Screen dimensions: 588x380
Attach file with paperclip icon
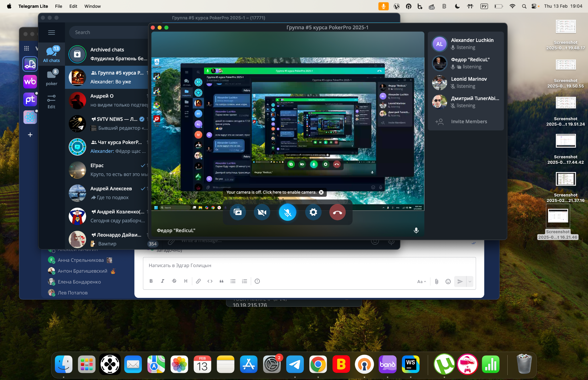[x=436, y=281]
